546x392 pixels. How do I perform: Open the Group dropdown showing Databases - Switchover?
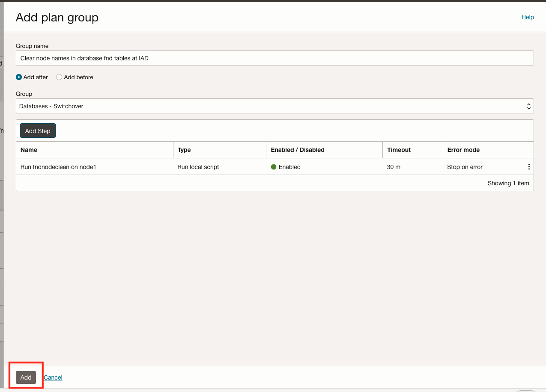tap(275, 106)
